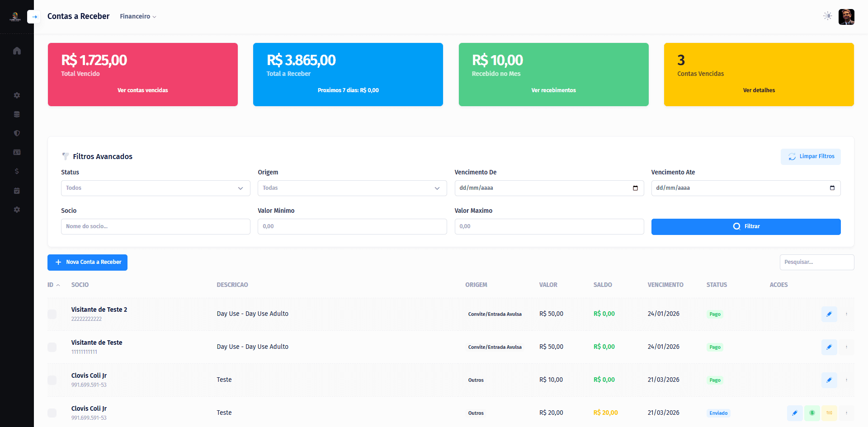Viewport: 868px width, 427px height.
Task: Click the calendar check sidebar icon
Action: pyautogui.click(x=17, y=191)
